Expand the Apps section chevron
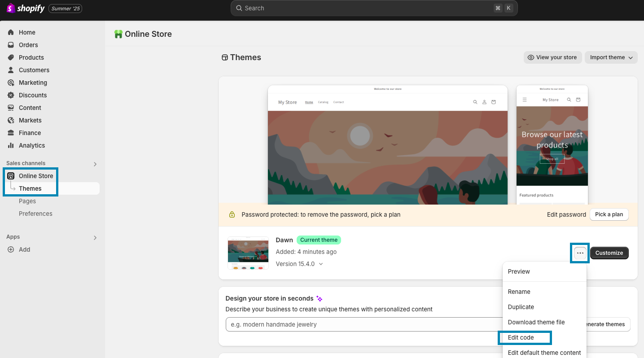 [x=95, y=238]
